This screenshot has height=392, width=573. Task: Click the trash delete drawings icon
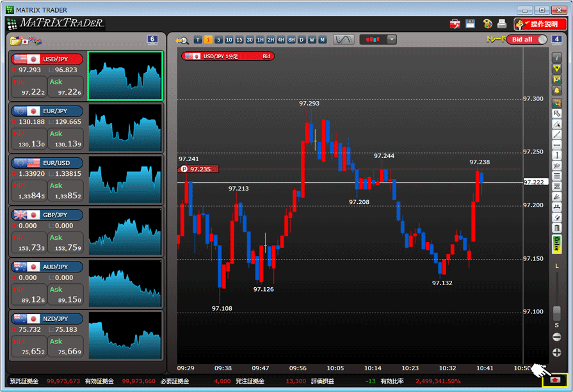(556, 228)
